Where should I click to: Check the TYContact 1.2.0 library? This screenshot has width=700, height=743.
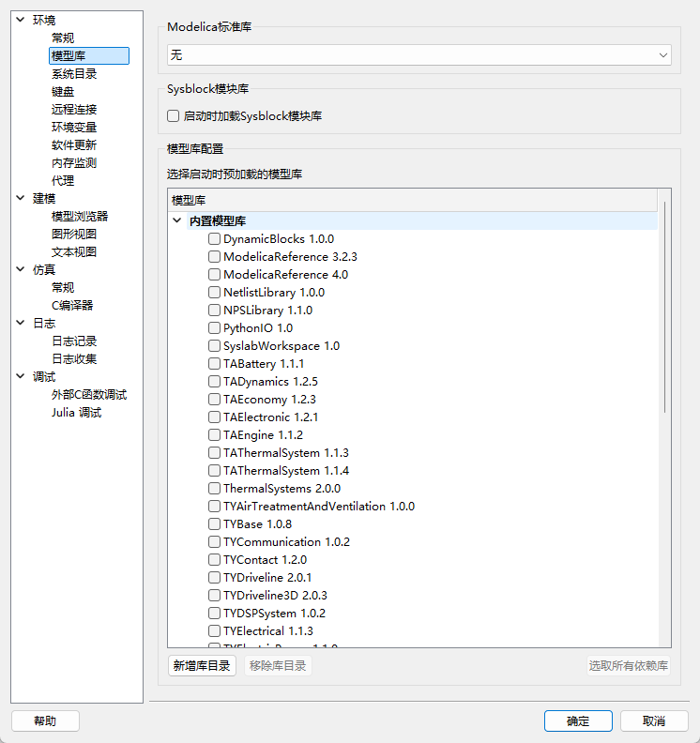click(214, 560)
